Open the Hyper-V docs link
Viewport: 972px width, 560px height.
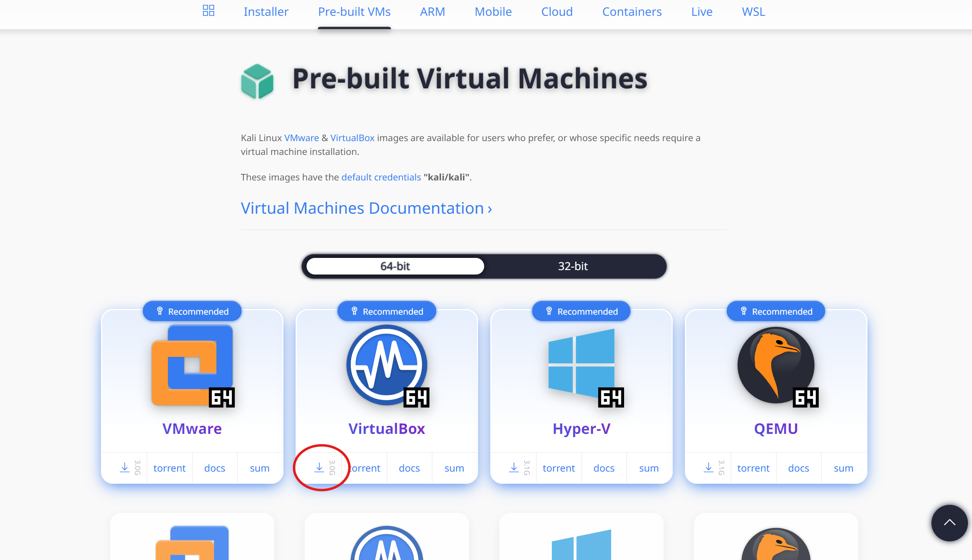coord(603,468)
